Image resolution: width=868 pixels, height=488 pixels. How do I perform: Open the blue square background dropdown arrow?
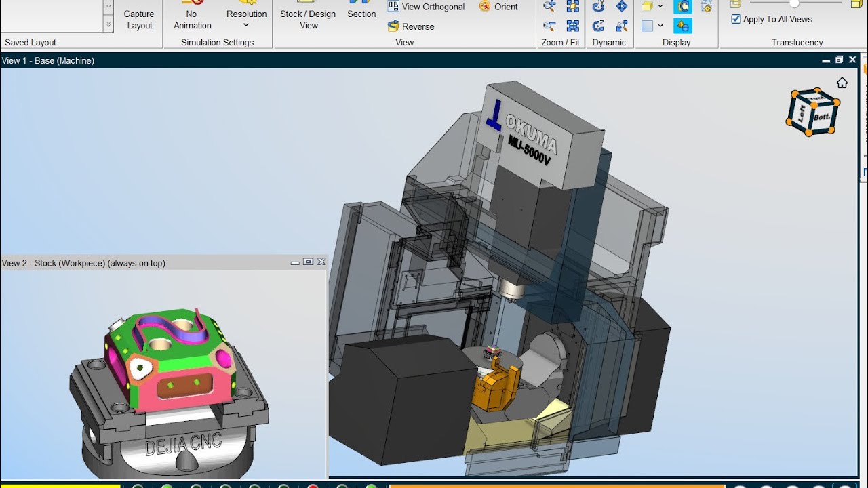660,26
